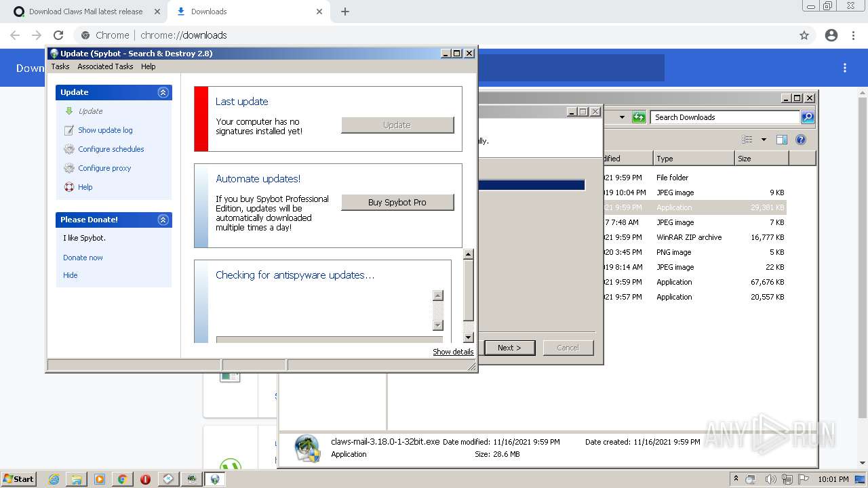Click the green refresh icon in Explorer address bar
Screen dimensions: 868x488
639,117
